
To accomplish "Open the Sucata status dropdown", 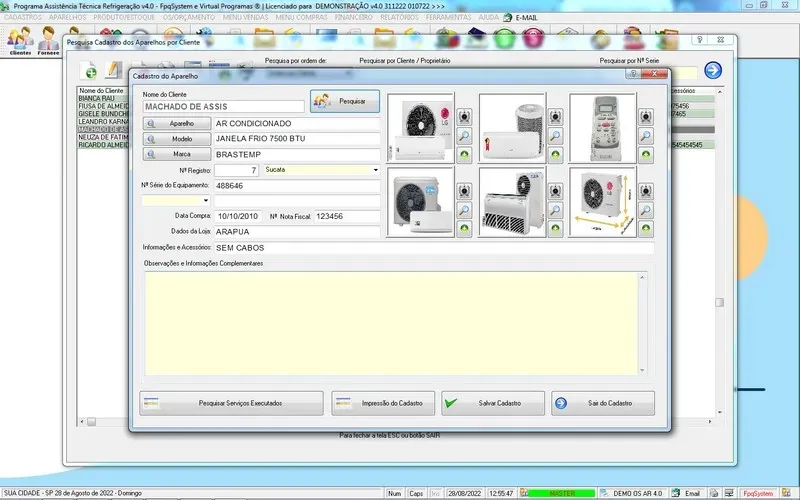I will pos(375,171).
